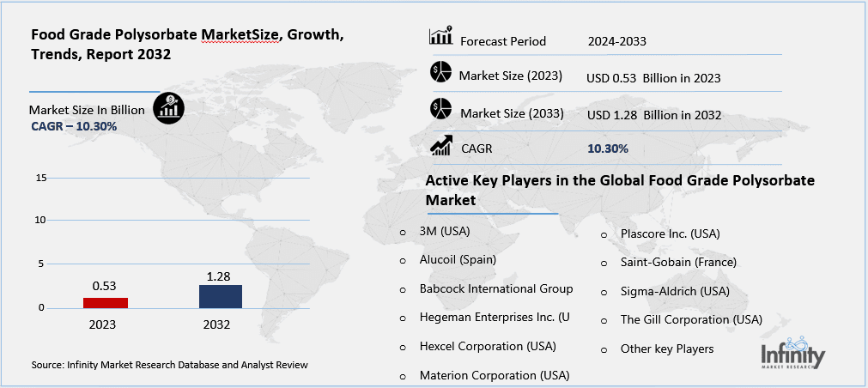Click the '2032' axis label
Image resolution: width=868 pixels, height=388 pixels.
216,324
